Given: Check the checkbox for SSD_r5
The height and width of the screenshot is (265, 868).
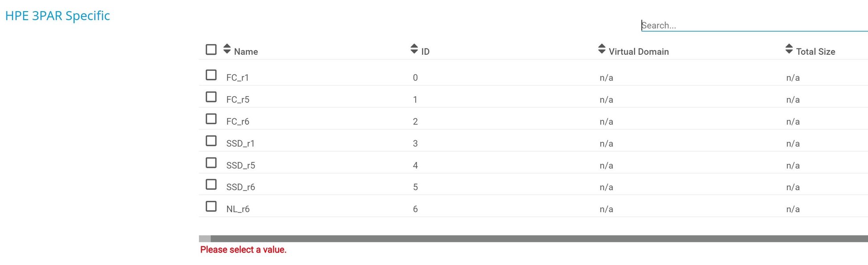Looking at the screenshot, I should click(x=211, y=162).
